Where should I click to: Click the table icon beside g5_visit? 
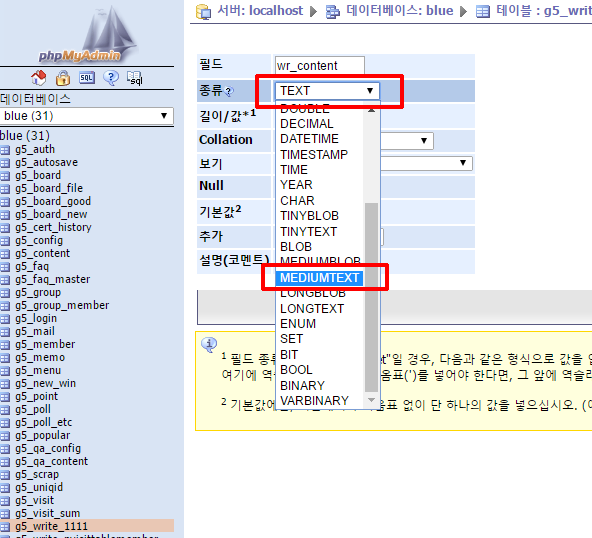point(5,501)
